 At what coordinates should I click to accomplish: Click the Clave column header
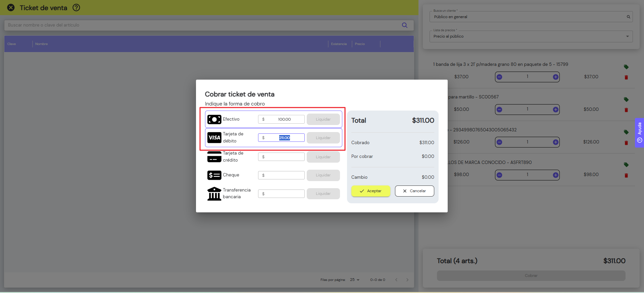pos(12,44)
